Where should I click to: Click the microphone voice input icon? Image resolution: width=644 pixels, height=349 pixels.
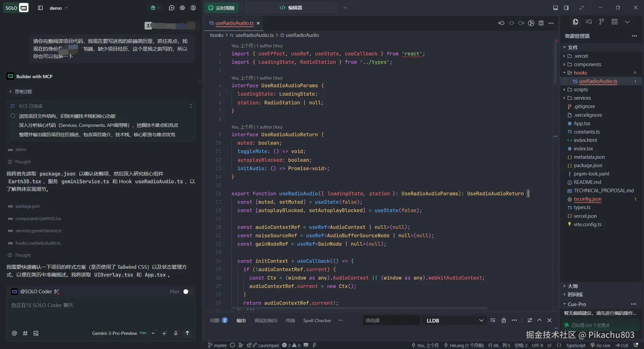[x=175, y=333]
